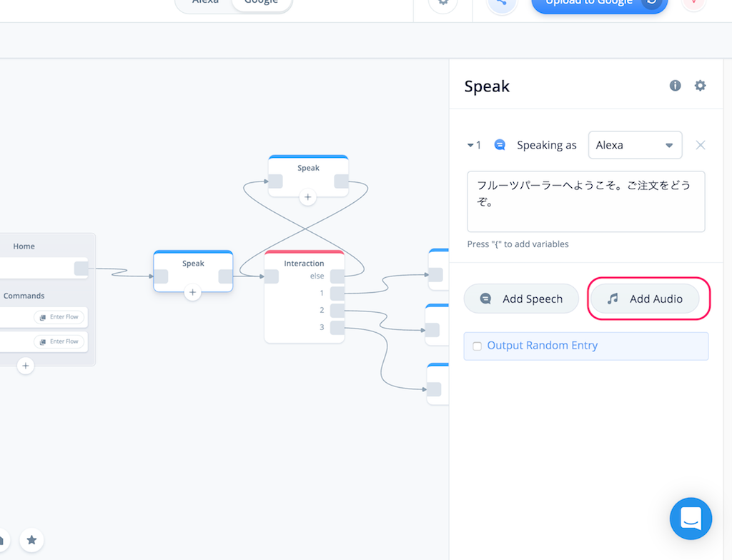The width and height of the screenshot is (732, 560).
Task: Click the Interaction block input port
Action: pos(272,276)
